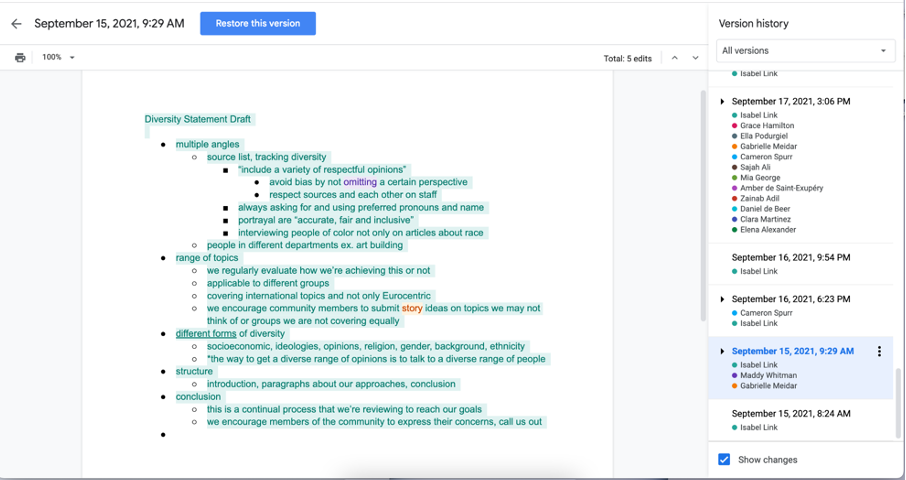Viewport: 906px width, 480px height.
Task: Click contributor name Maddy Whitman
Action: (x=768, y=375)
